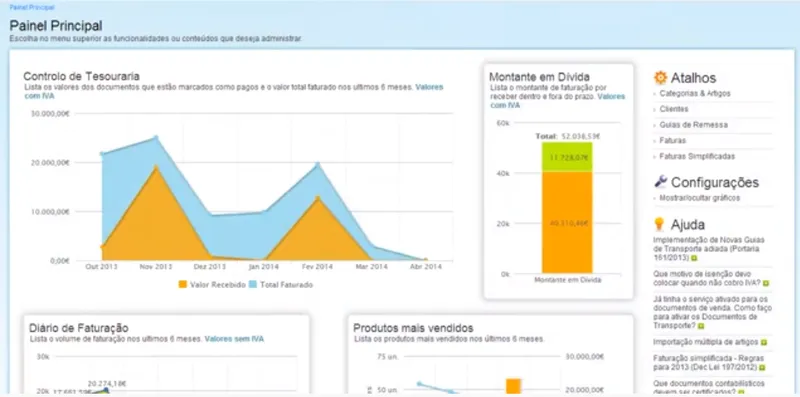The image size is (800, 397).
Task: Click green icon after 'Documentos de Transporte?' question
Action: coord(701,326)
